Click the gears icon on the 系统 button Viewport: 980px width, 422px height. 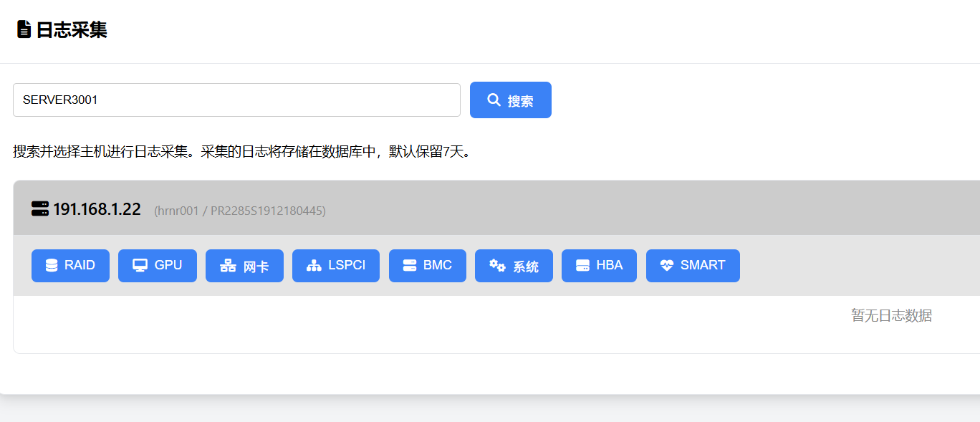click(x=497, y=265)
